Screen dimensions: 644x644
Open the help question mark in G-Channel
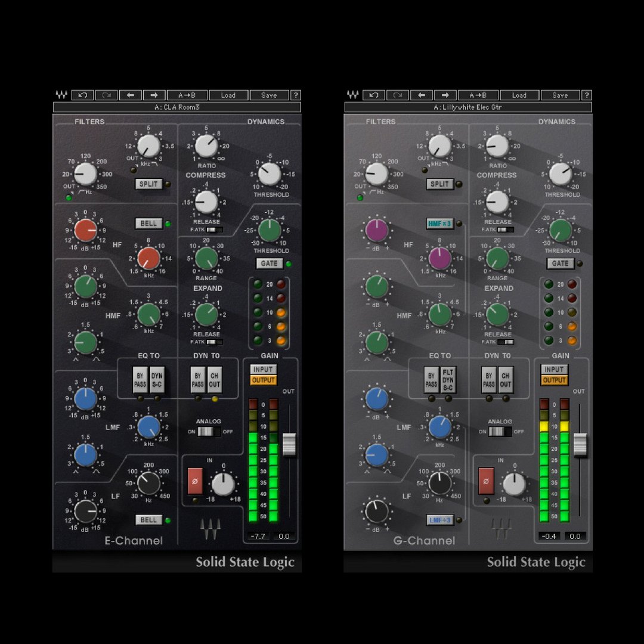point(587,95)
